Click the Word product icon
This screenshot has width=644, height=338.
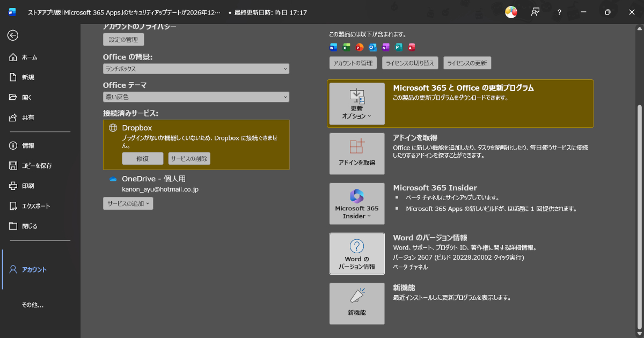[333, 47]
